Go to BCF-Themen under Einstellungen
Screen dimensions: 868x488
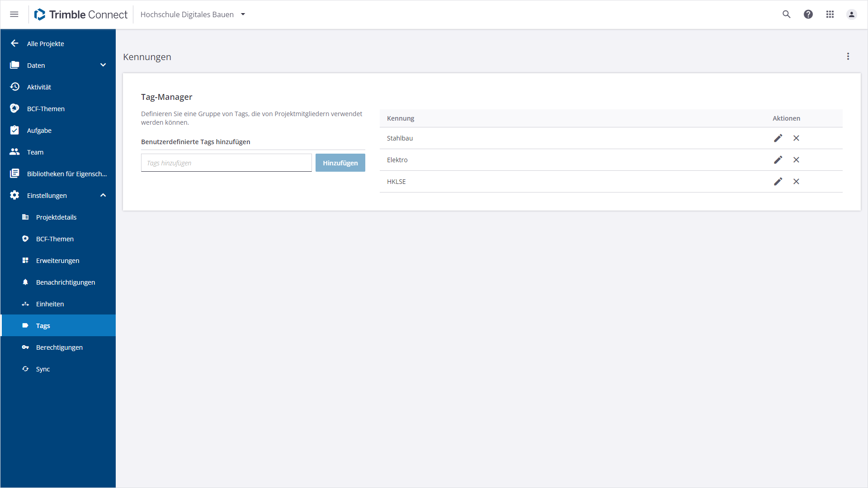click(55, 239)
